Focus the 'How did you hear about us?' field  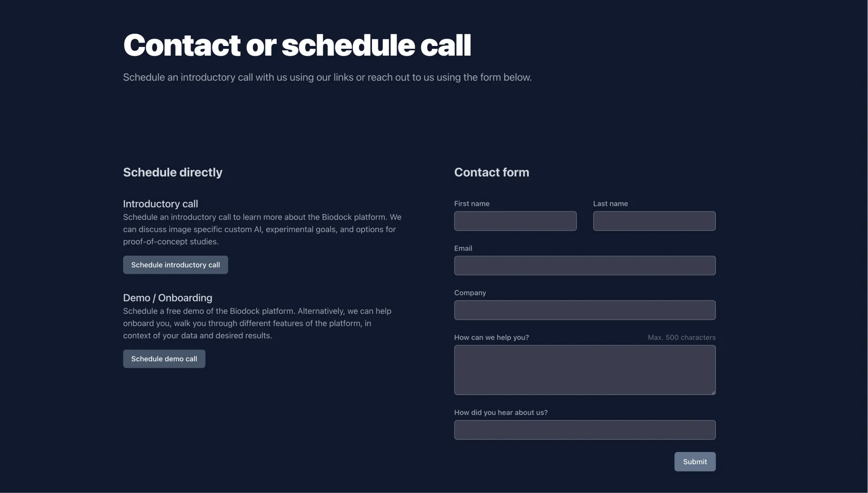click(x=584, y=430)
